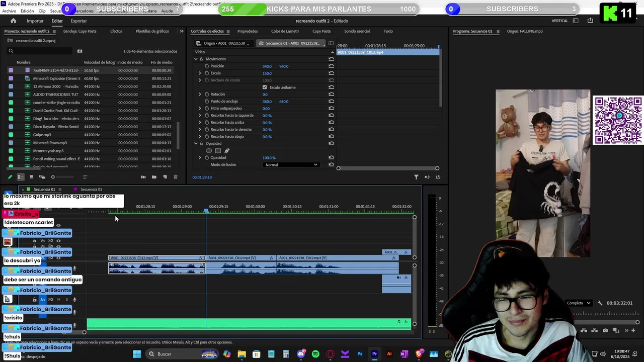
Task: Switch project panel to freeform view
Action: click(42, 177)
